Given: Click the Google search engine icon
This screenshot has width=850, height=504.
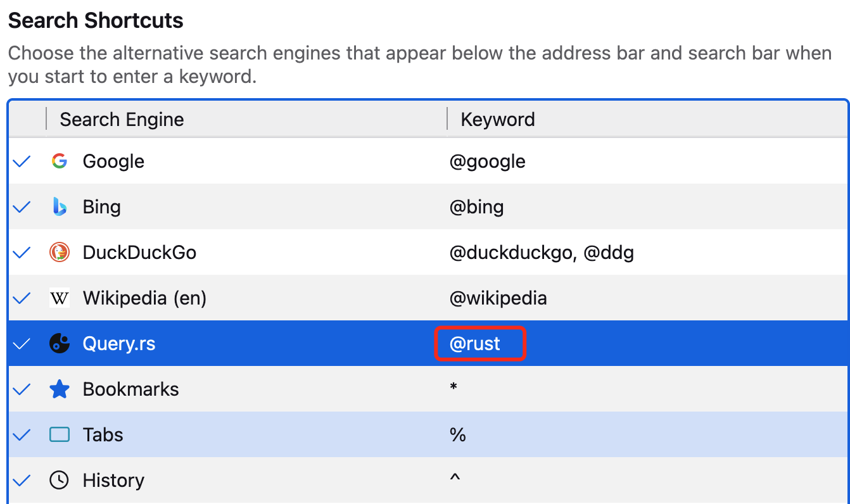Looking at the screenshot, I should tap(59, 161).
